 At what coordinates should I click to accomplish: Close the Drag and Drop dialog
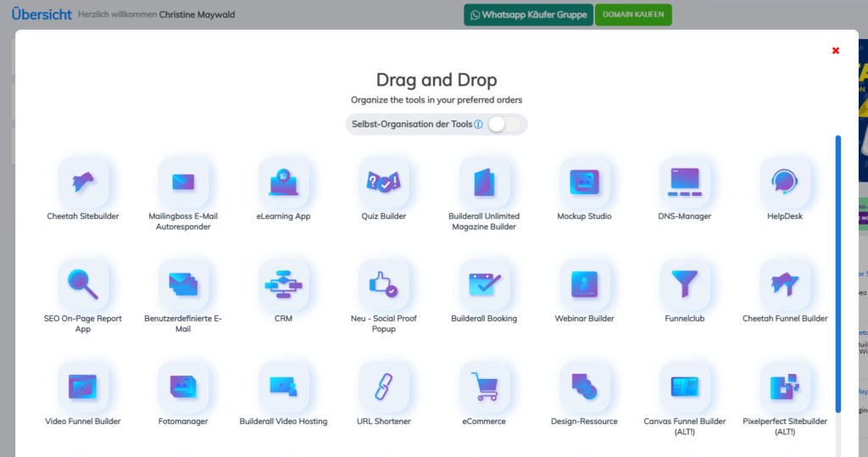[836, 51]
